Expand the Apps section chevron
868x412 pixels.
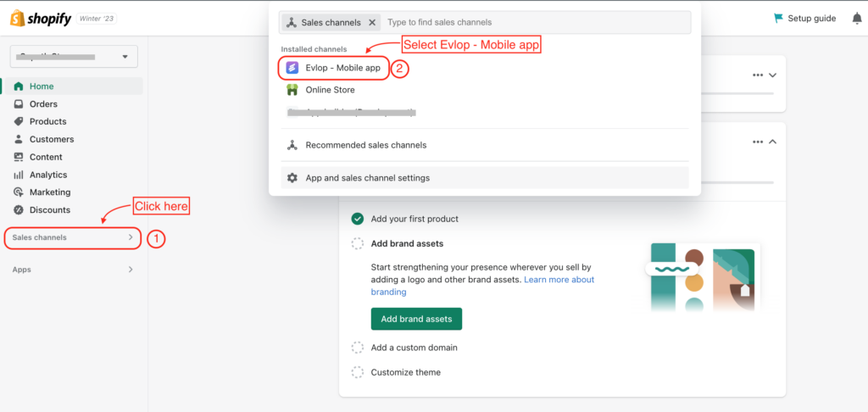tap(131, 270)
